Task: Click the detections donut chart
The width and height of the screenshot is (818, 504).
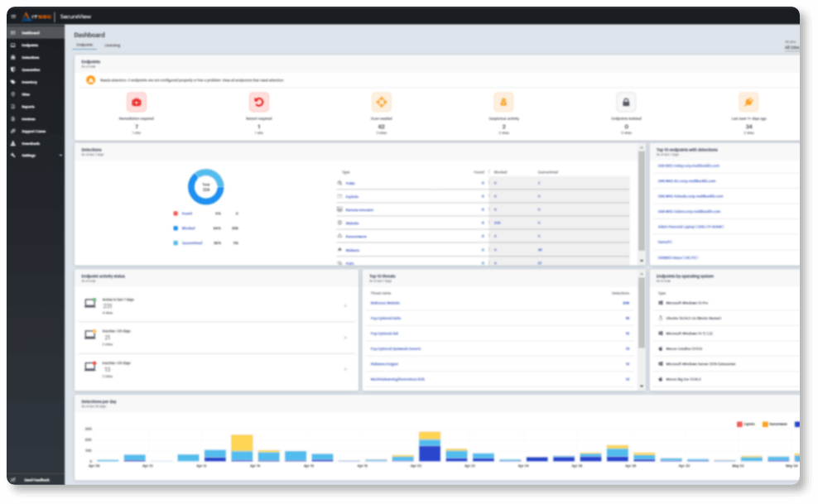Action: (206, 186)
